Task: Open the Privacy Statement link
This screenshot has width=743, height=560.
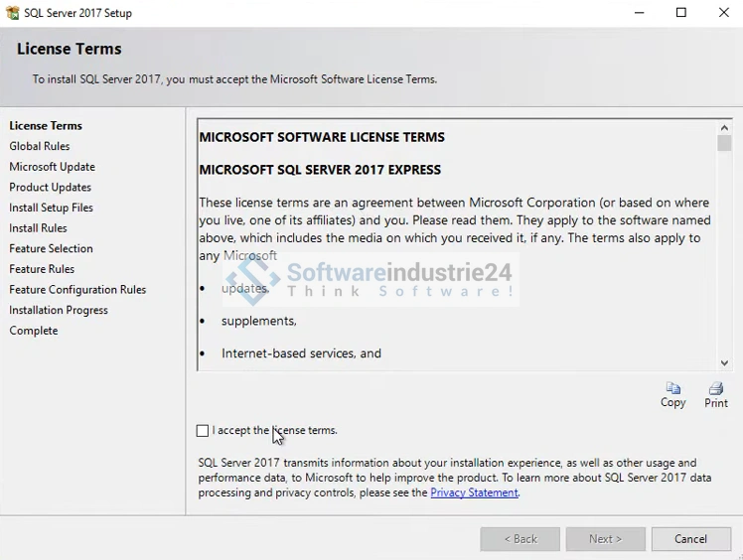Action: click(x=474, y=492)
